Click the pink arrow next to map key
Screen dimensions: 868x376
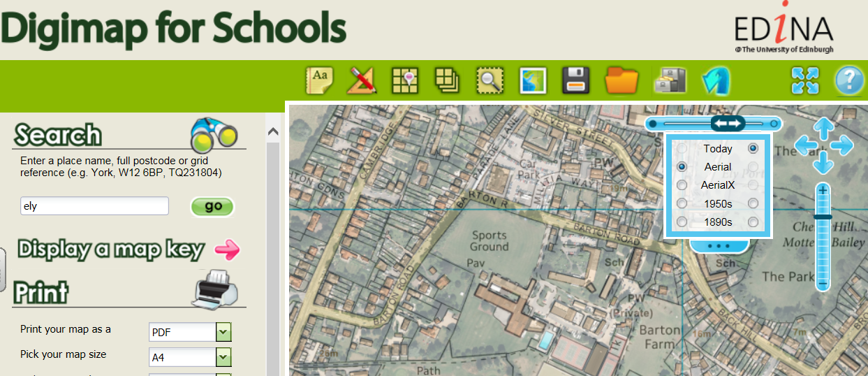(x=227, y=249)
